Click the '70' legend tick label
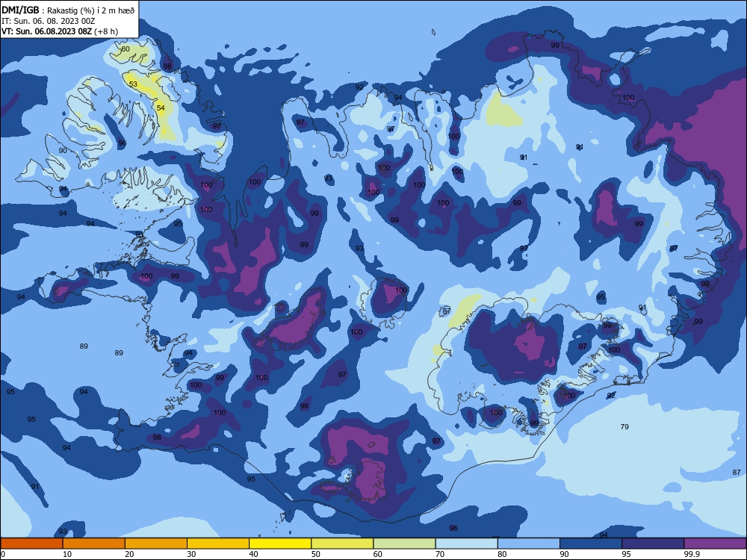The image size is (747, 560). point(440,554)
